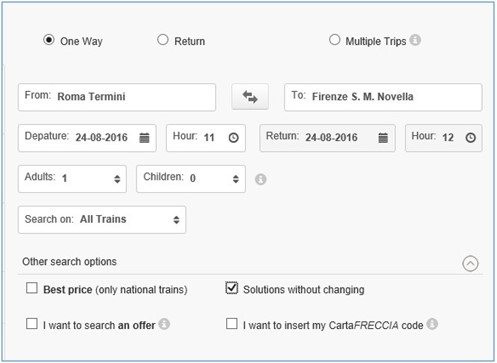Open the Search on All Trains dropdown
The image size is (497, 363).
coord(102,220)
